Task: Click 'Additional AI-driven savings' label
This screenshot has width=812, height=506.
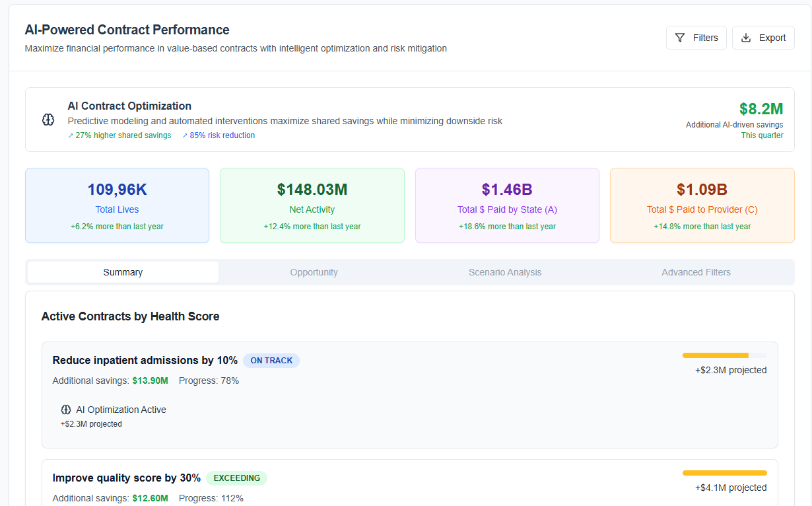Action: pos(735,125)
